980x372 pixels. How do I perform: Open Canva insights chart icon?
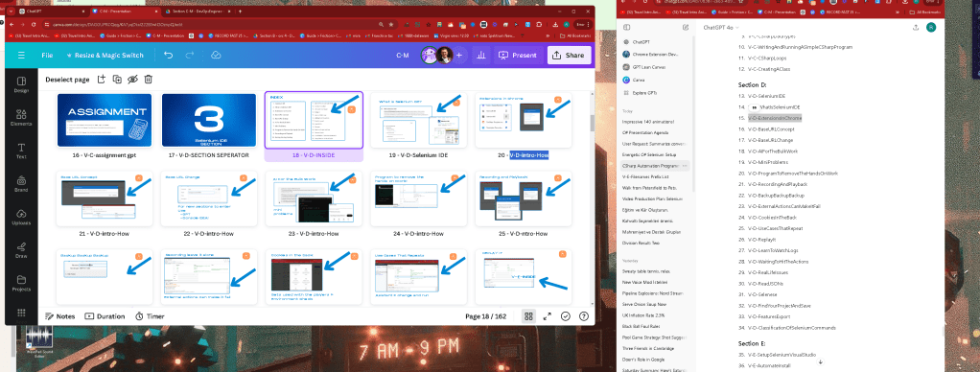coord(481,55)
